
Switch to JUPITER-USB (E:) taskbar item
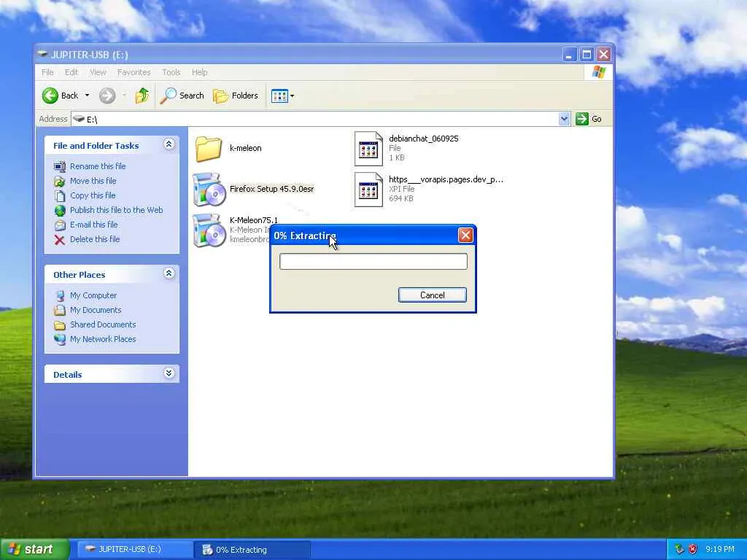pos(135,549)
